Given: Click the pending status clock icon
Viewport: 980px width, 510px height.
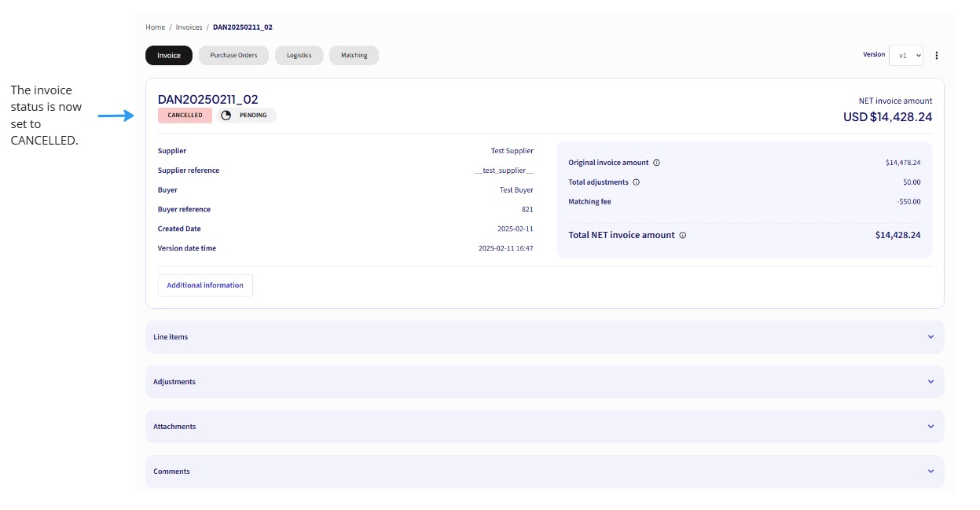Looking at the screenshot, I should 226,116.
